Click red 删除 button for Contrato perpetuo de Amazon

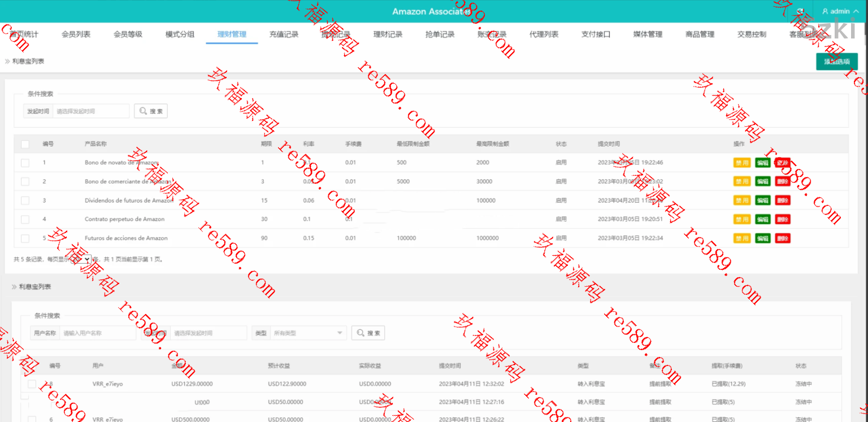783,219
